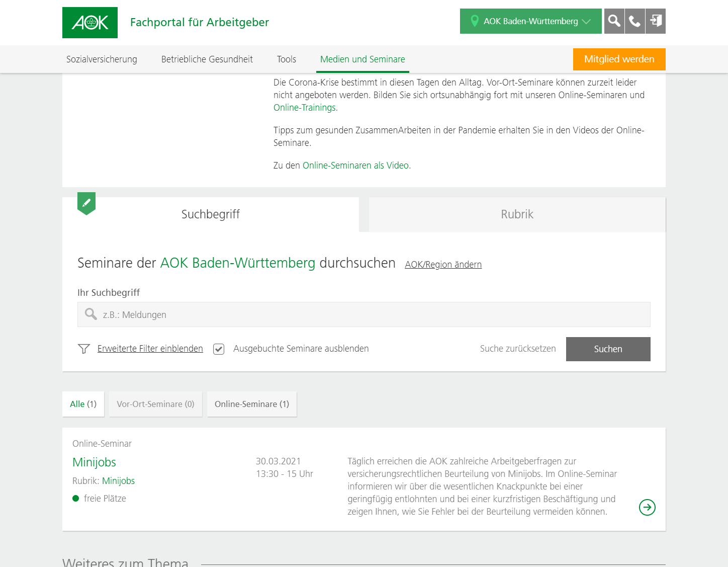Screen dimensions: 728x567
Task: Click the AOK logo
Action: pyautogui.click(x=90, y=23)
